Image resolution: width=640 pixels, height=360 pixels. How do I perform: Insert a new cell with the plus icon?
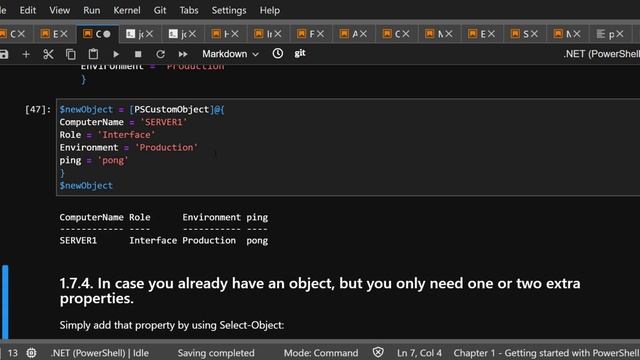click(x=26, y=54)
